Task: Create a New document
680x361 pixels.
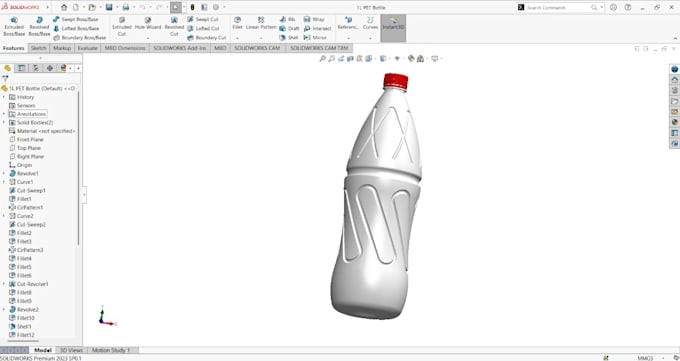Action: 76,7
